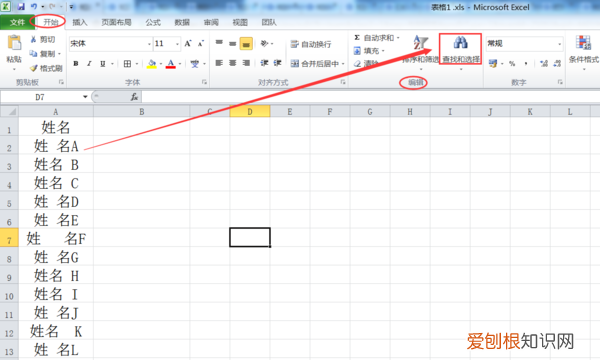
Task: Open the Formulas (公式) tab
Action: click(x=153, y=22)
